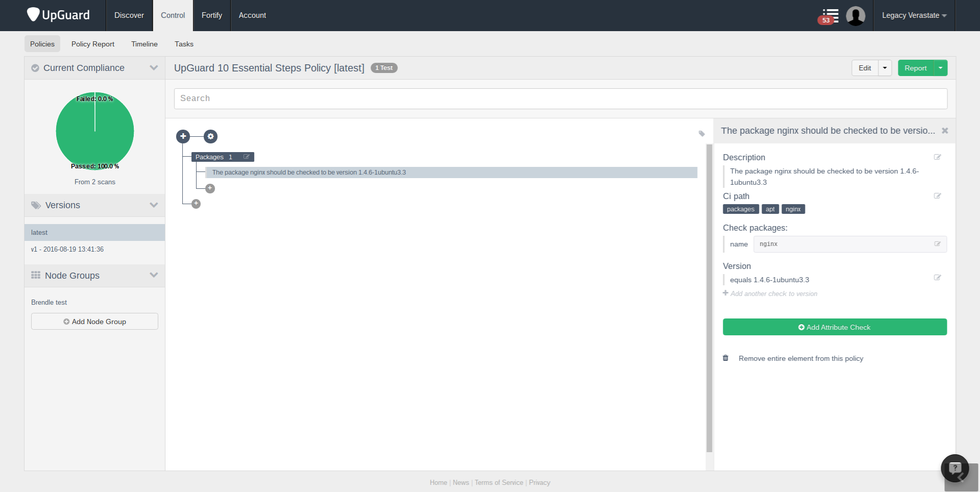The image size is (980, 492).
Task: Collapse the Node Groups section
Action: point(153,275)
